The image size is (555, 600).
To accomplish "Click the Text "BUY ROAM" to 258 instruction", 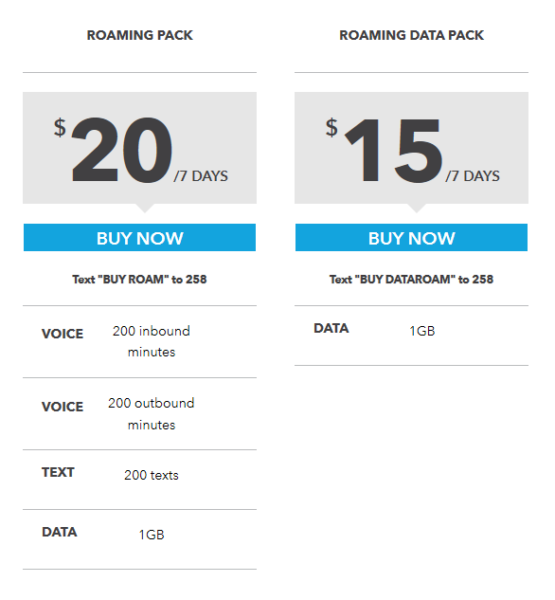I will 140,279.
